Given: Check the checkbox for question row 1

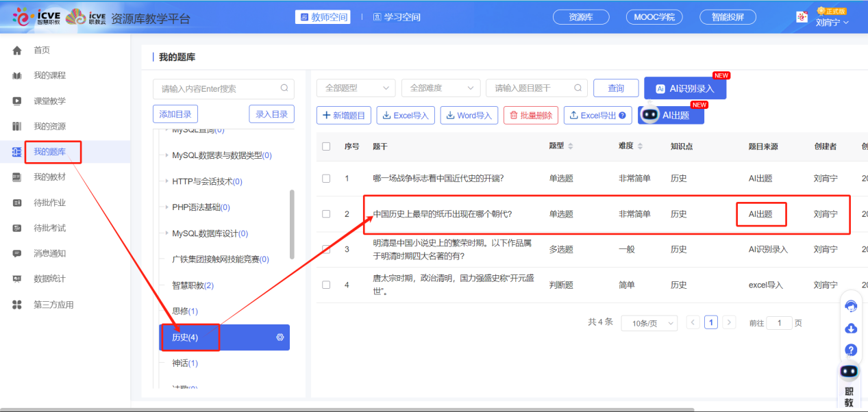Looking at the screenshot, I should pos(326,178).
